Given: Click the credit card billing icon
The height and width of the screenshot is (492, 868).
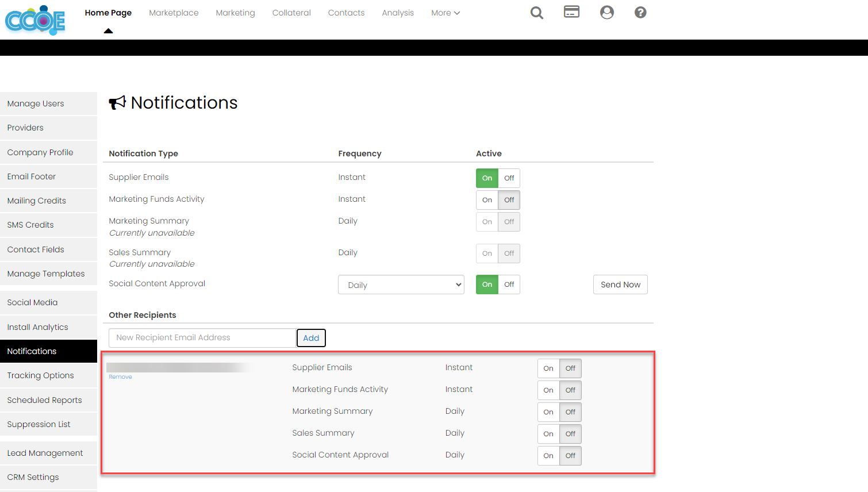Looking at the screenshot, I should tap(571, 12).
